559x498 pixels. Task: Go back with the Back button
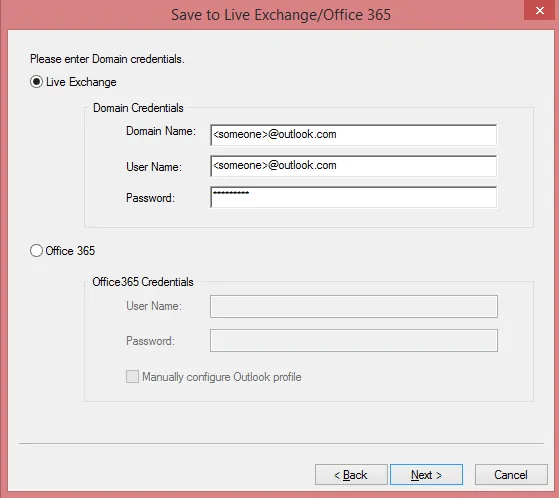click(351, 474)
